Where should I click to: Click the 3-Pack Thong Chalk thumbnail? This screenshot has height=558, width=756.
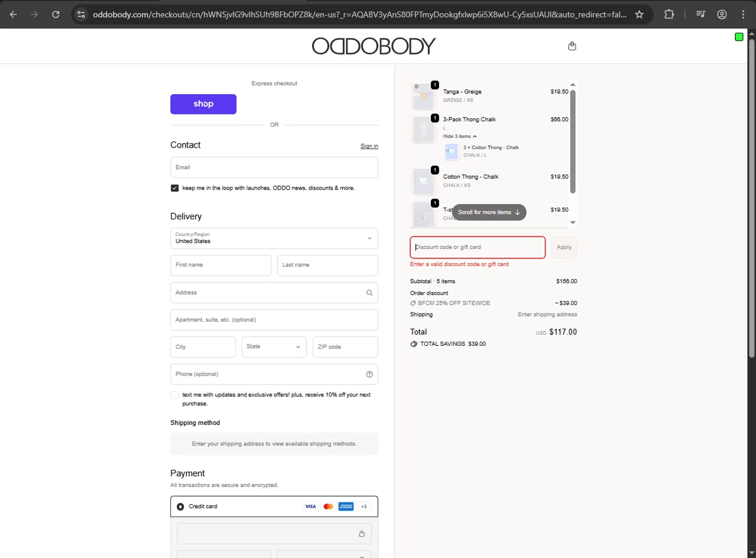[x=424, y=130]
